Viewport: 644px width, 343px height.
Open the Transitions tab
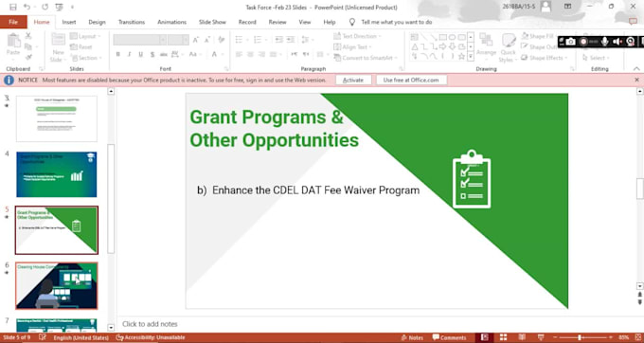(x=132, y=22)
